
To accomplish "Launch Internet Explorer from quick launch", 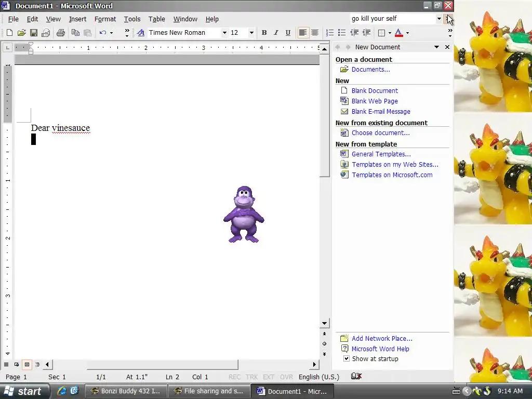I will pyautogui.click(x=61, y=391).
